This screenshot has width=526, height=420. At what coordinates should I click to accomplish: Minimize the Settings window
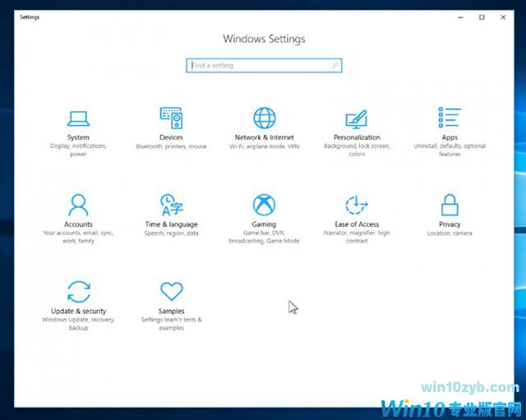click(x=460, y=17)
